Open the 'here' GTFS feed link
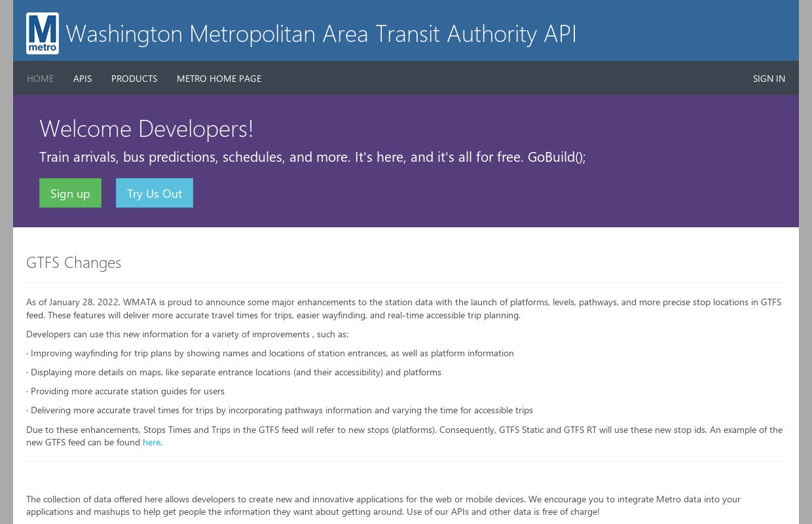Viewport: 812px width, 524px height. coord(151,442)
